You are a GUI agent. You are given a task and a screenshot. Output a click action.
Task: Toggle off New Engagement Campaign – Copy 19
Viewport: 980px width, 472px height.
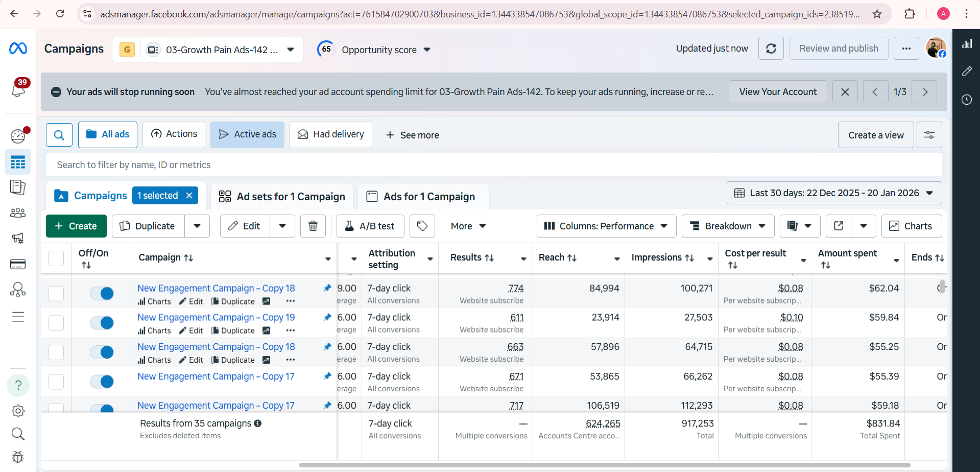102,323
